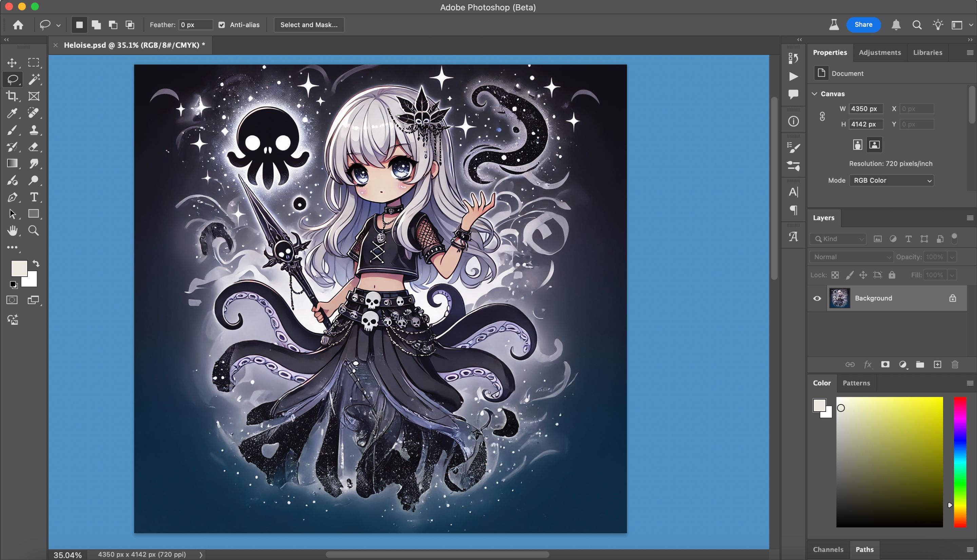Toggle Quick Mask mode
The height and width of the screenshot is (560, 977).
pos(12,300)
